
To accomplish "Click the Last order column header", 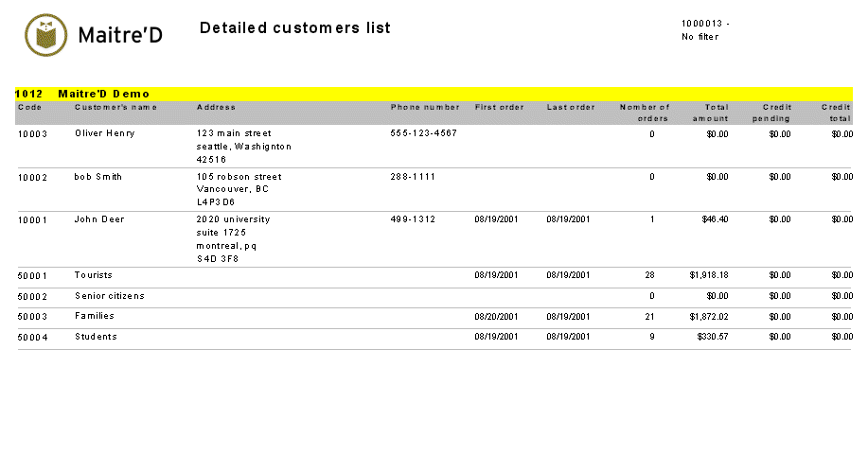I will click(x=571, y=107).
